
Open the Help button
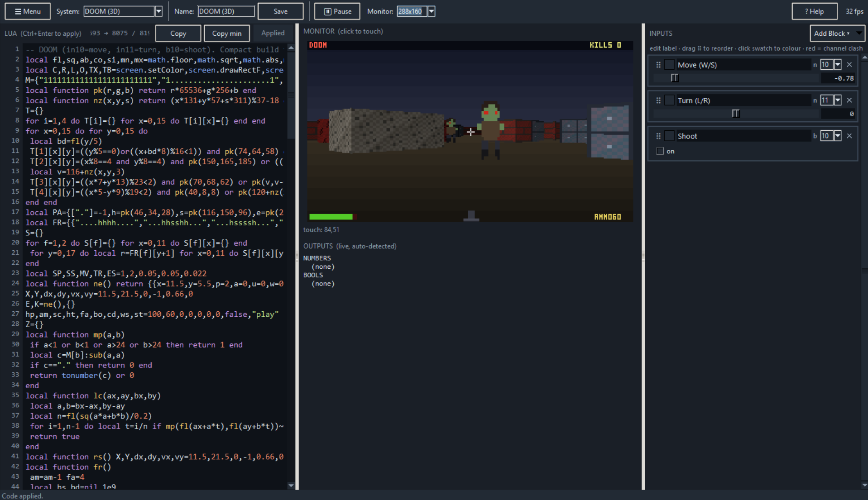click(x=814, y=11)
